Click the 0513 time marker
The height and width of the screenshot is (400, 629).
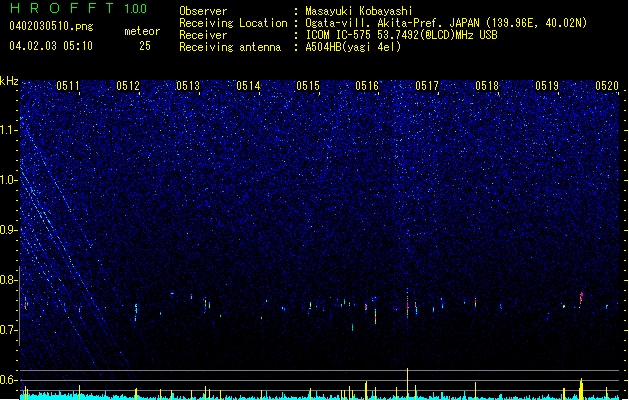pyautogui.click(x=188, y=86)
